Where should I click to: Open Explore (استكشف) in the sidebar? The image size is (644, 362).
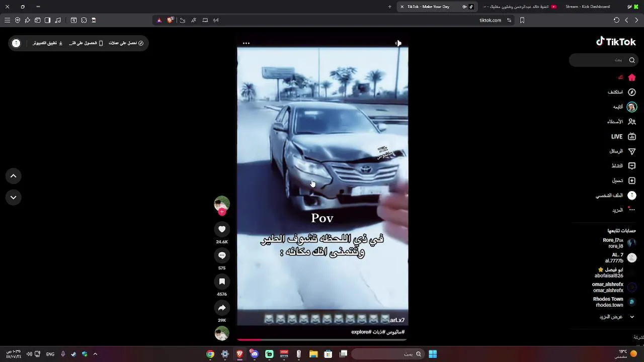[622, 92]
